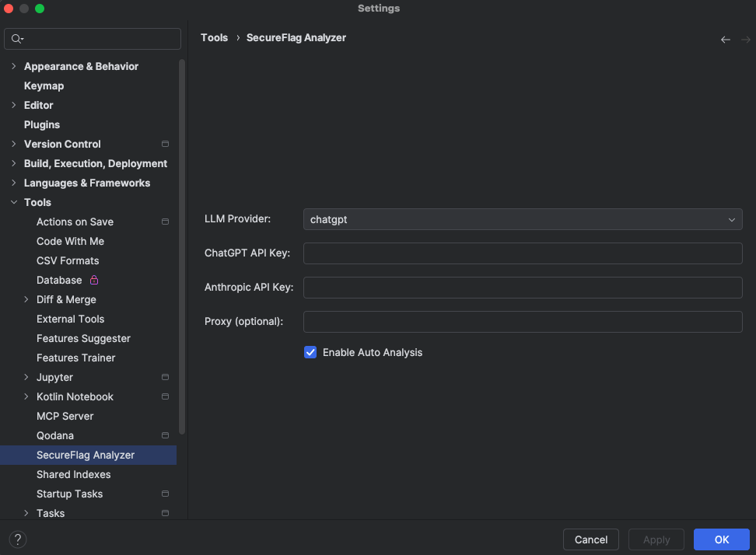This screenshot has width=756, height=555.
Task: Click the ChatGPT API Key field
Action: click(522, 253)
